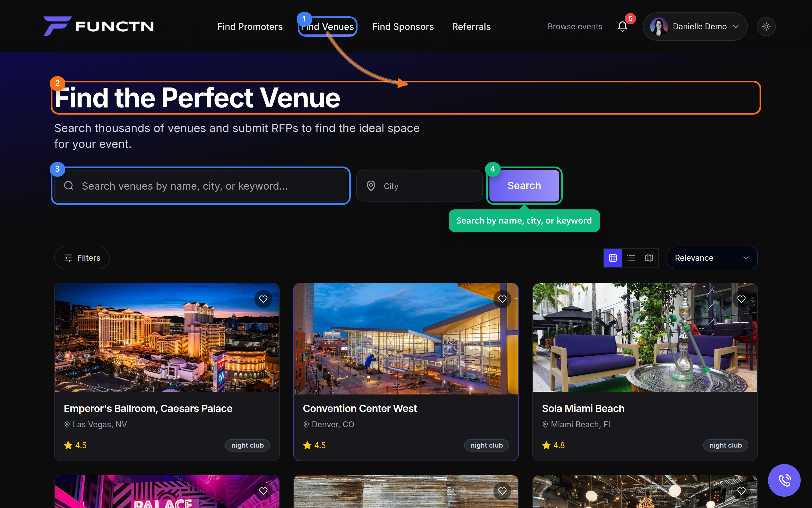The image size is (812, 508).
Task: Favorite the pink Palace venue via heart
Action: pos(263,491)
